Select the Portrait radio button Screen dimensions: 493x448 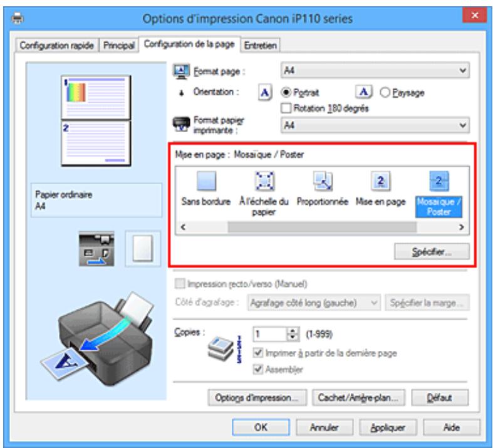(x=286, y=93)
